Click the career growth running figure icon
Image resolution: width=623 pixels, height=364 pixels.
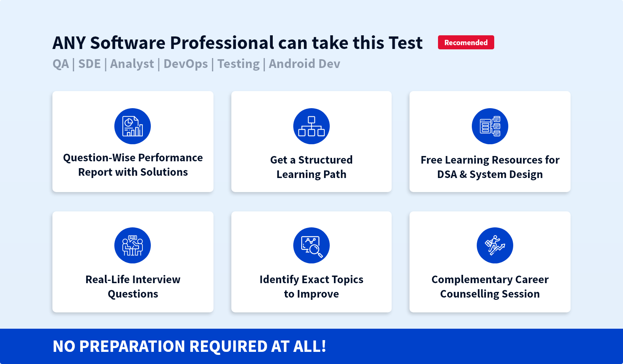pyautogui.click(x=495, y=246)
